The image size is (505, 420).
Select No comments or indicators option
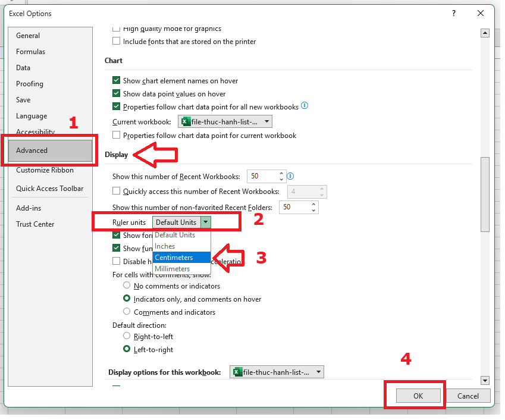[127, 286]
